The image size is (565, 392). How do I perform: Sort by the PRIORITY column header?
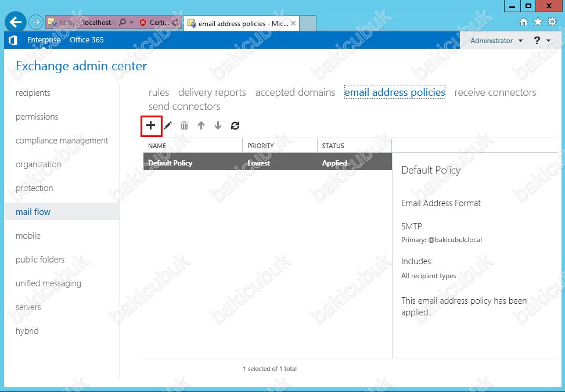coord(280,146)
